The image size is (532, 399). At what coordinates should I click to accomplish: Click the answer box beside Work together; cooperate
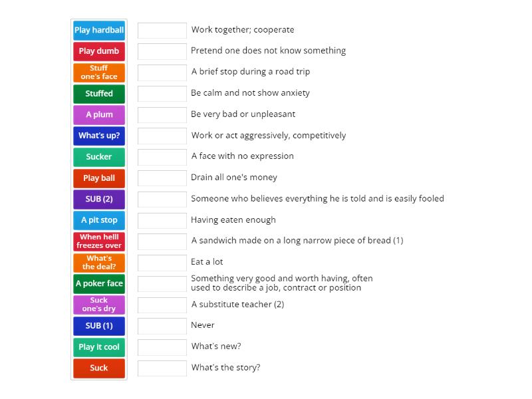(x=161, y=30)
